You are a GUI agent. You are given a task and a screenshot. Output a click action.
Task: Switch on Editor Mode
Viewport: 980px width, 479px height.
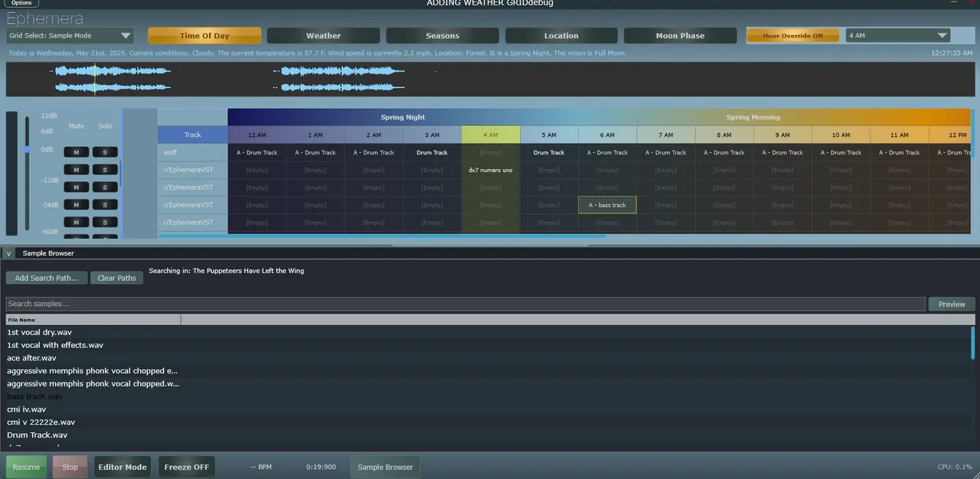(x=122, y=467)
